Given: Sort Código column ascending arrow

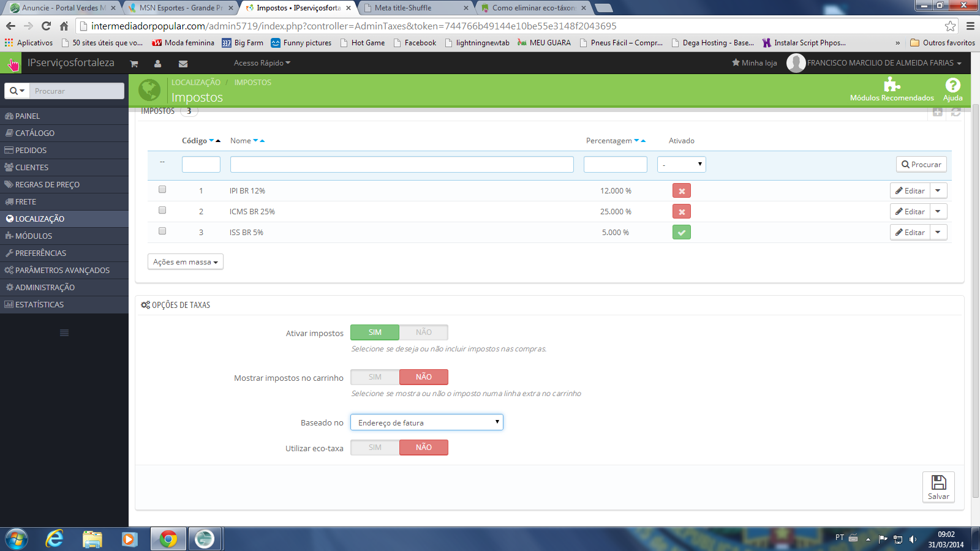Looking at the screenshot, I should [218, 141].
